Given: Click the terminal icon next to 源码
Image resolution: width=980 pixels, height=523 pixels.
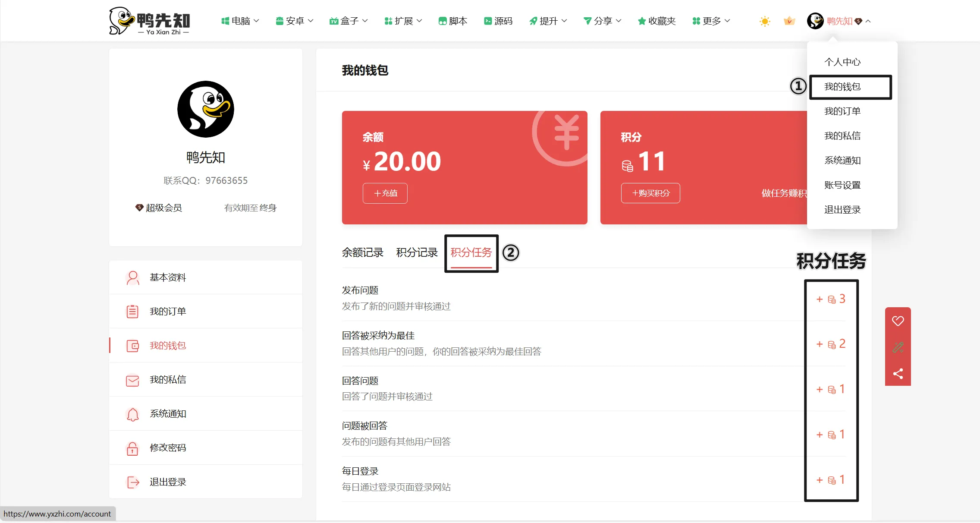Looking at the screenshot, I should [488, 21].
